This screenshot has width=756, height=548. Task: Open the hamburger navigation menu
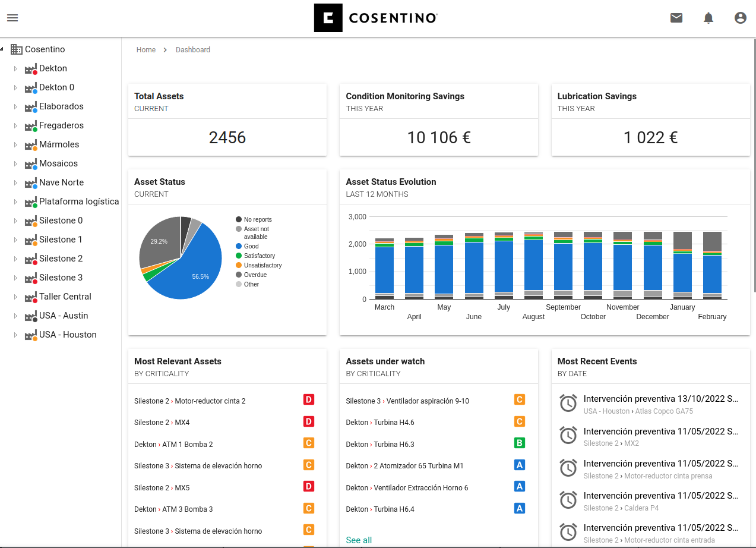12,18
